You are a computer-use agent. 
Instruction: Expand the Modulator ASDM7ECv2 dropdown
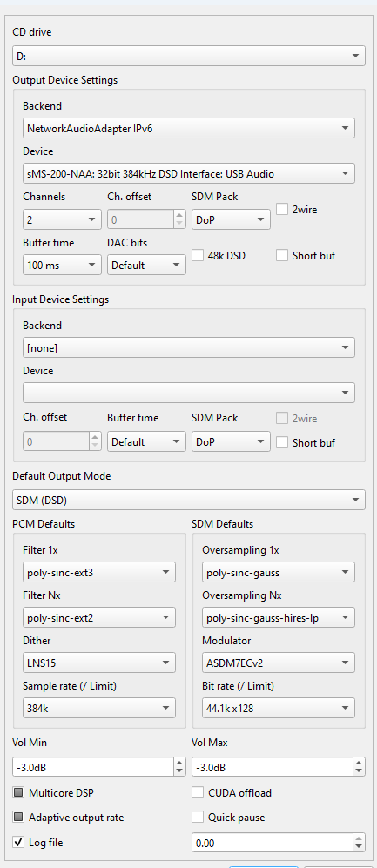(x=279, y=662)
